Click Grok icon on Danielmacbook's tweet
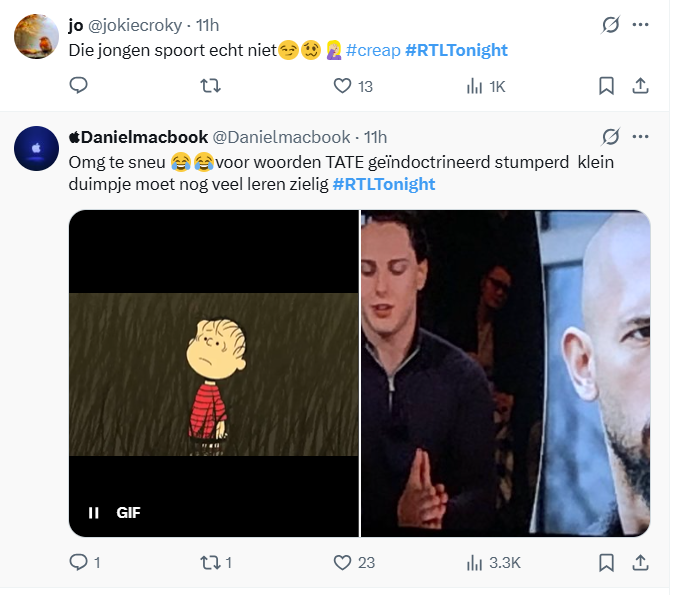This screenshot has height=595, width=677. (610, 136)
